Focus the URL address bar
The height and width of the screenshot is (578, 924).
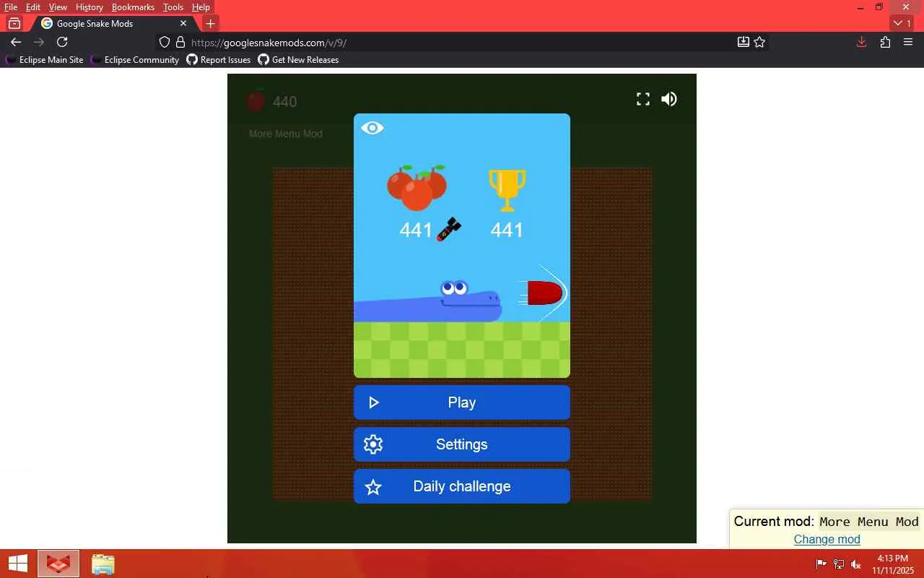[462, 43]
